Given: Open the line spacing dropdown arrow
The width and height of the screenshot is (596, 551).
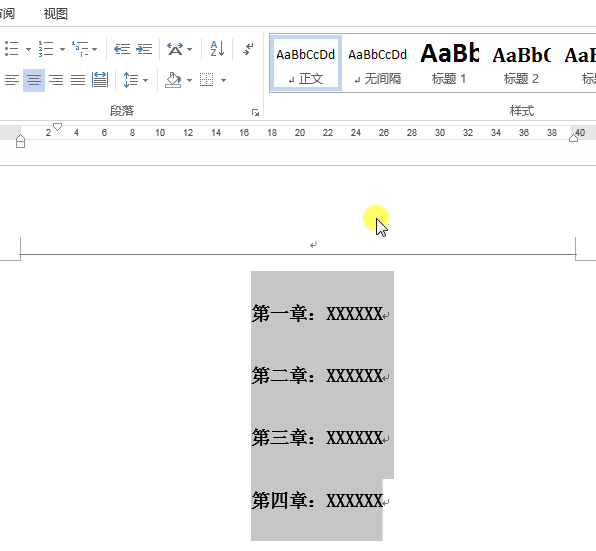Looking at the screenshot, I should (145, 80).
